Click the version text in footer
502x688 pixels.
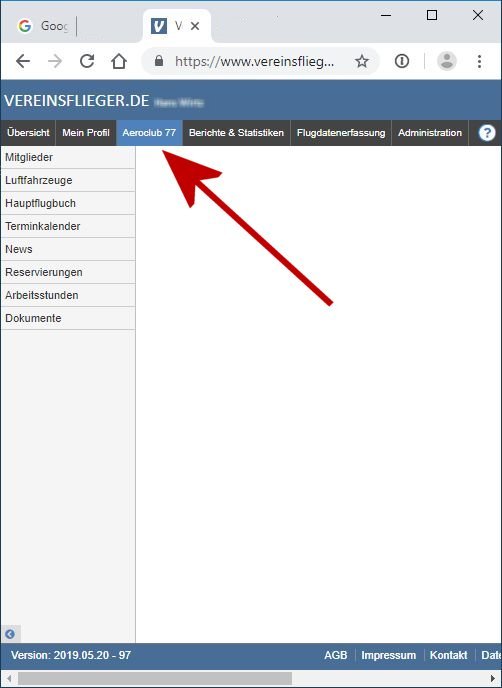pyautogui.click(x=71, y=655)
